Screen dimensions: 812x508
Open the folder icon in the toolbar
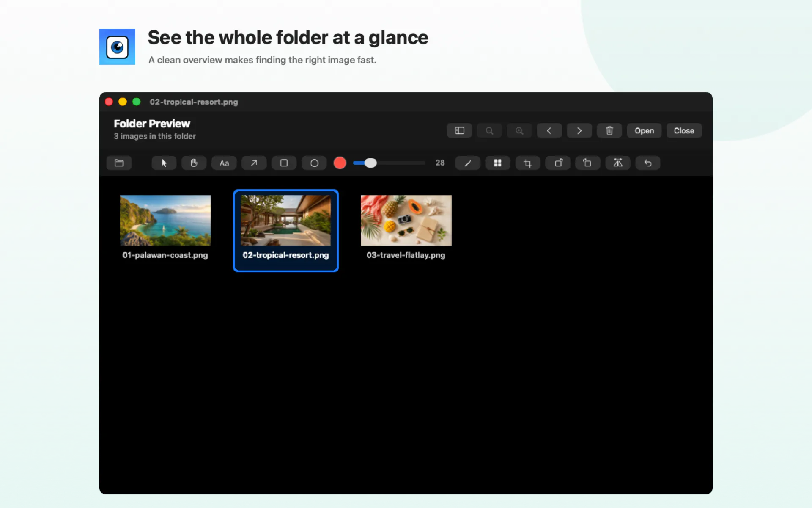(119, 163)
